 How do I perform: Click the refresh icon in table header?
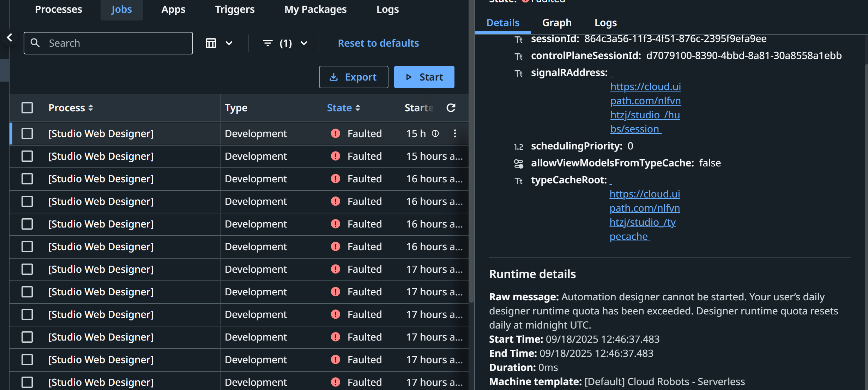pyautogui.click(x=451, y=108)
